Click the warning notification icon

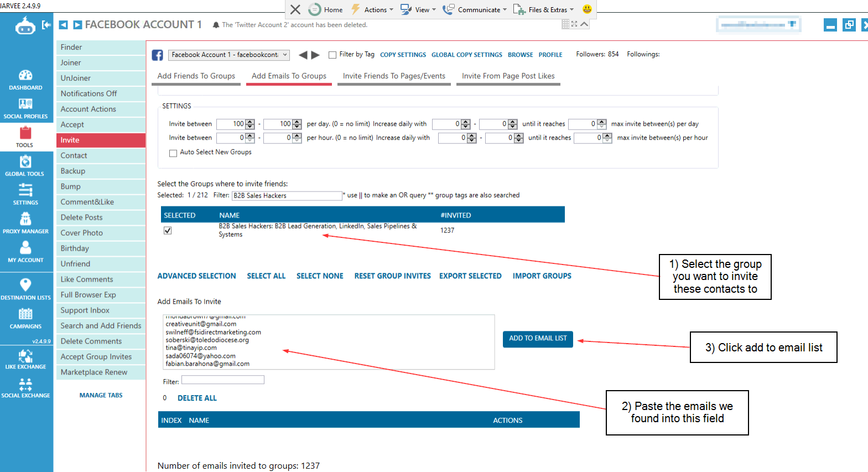[215, 25]
